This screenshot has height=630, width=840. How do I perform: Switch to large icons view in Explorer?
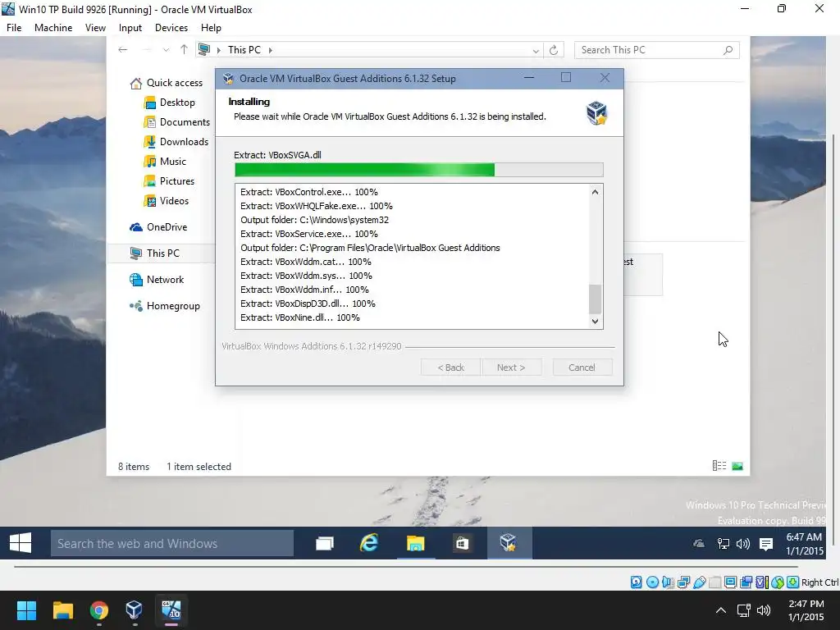click(x=737, y=466)
